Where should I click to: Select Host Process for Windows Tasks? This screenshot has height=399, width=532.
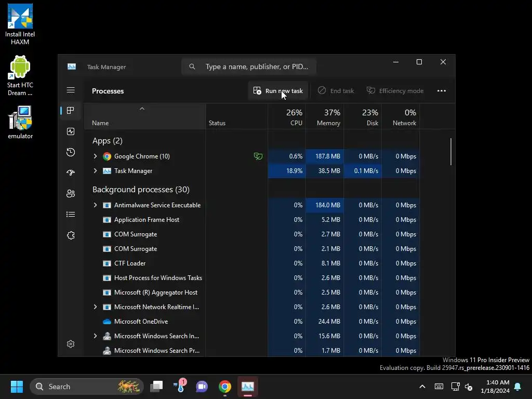252,278
